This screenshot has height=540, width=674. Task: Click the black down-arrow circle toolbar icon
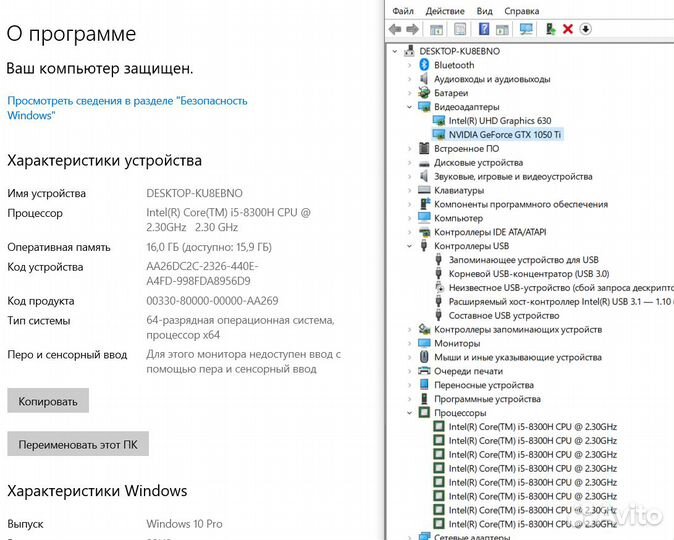click(586, 29)
